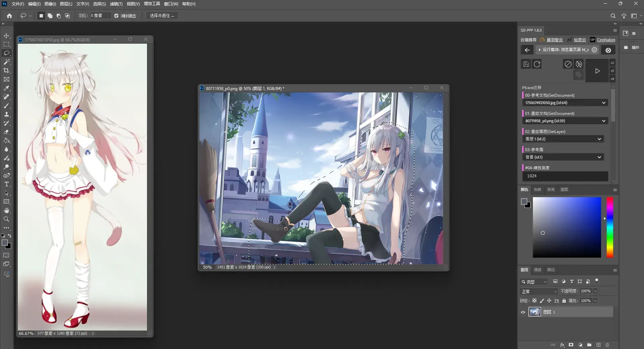Toggle the 消除锯齿 anti-alias checkbox
This screenshot has height=349, width=644.
point(116,16)
